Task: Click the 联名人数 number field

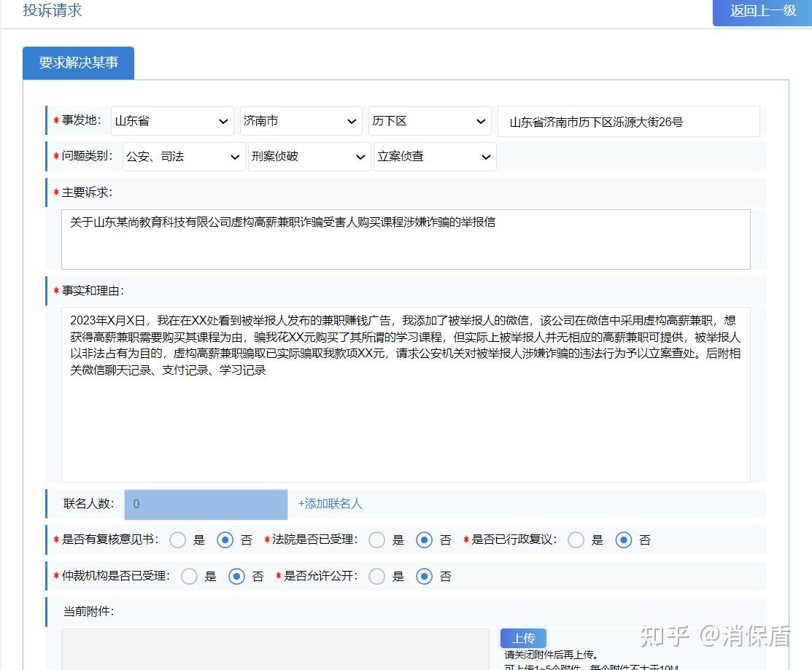Action: (x=206, y=505)
